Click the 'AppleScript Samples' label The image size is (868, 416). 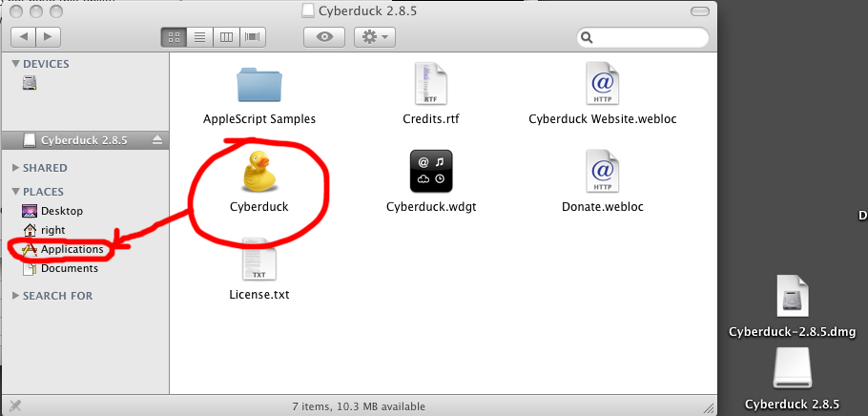259,119
